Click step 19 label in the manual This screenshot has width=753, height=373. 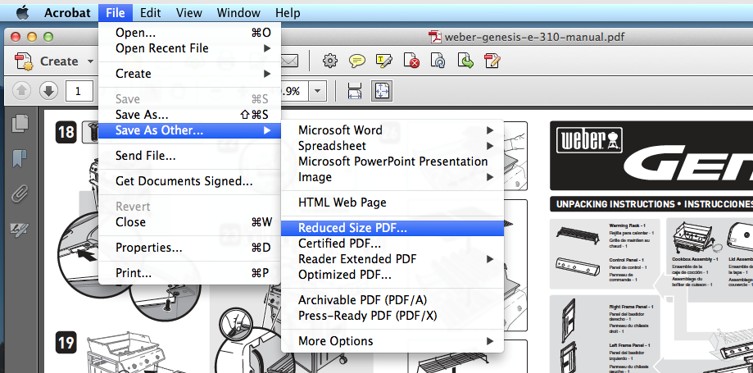[x=66, y=343]
